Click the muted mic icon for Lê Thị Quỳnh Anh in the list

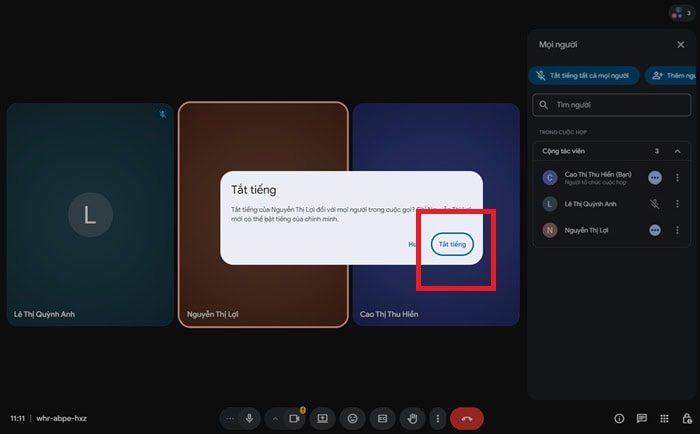coord(655,204)
